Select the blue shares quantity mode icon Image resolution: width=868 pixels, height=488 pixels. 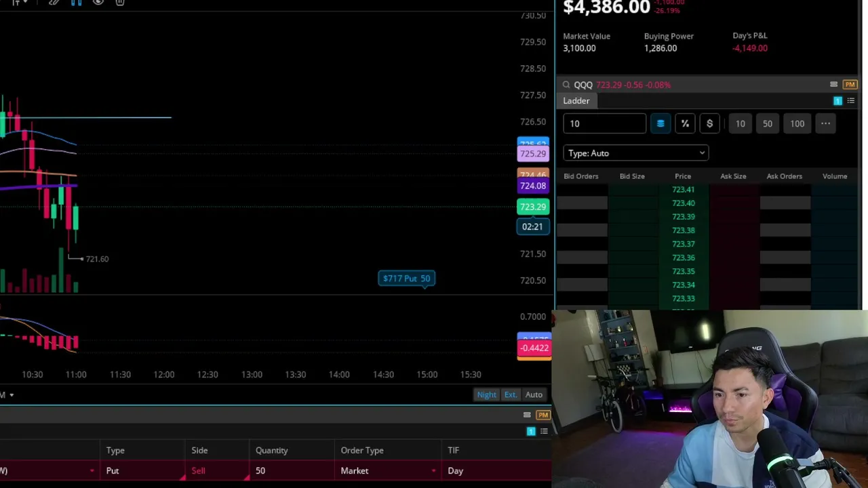pyautogui.click(x=660, y=123)
